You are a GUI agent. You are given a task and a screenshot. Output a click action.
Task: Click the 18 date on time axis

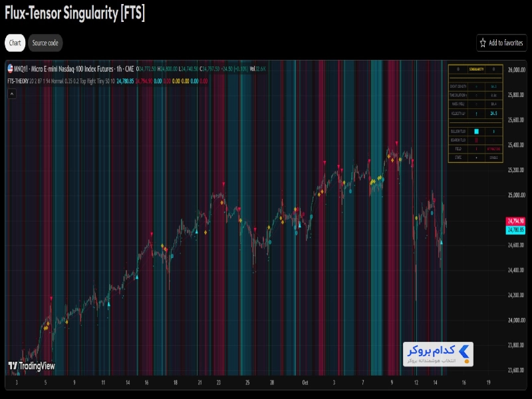[176, 383]
